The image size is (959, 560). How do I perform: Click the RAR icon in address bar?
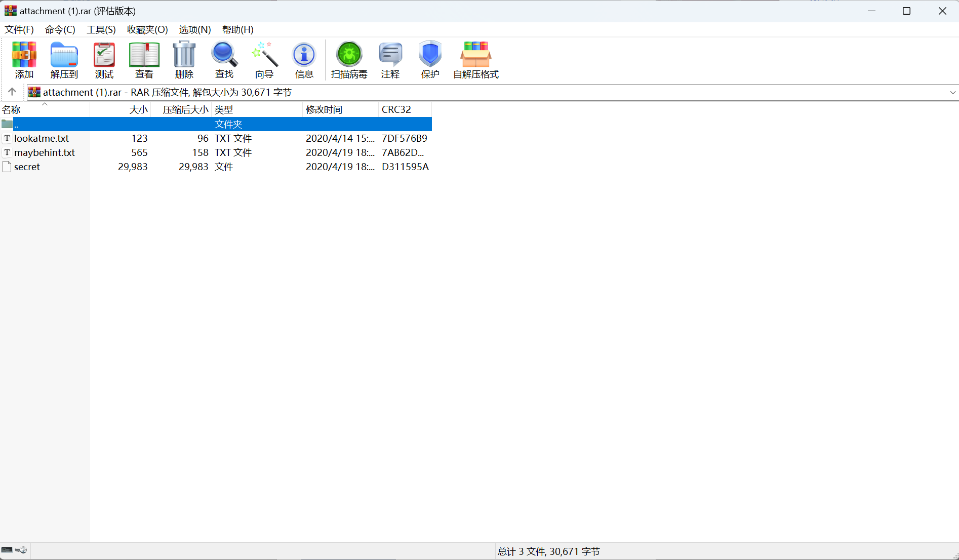pyautogui.click(x=34, y=92)
